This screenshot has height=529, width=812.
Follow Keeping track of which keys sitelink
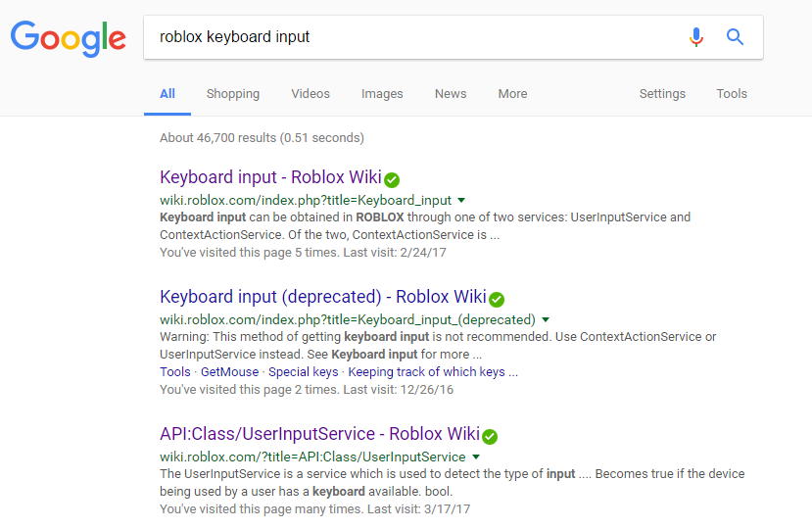(432, 372)
